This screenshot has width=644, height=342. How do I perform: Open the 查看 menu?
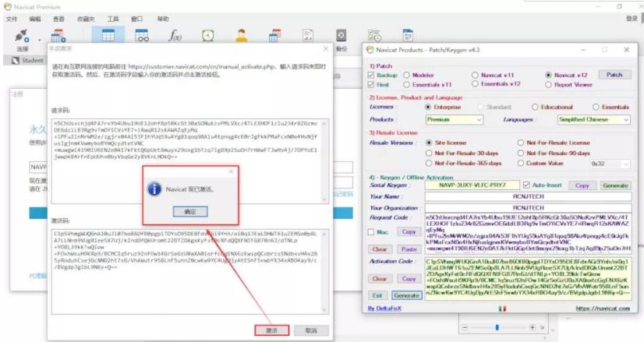(x=58, y=19)
